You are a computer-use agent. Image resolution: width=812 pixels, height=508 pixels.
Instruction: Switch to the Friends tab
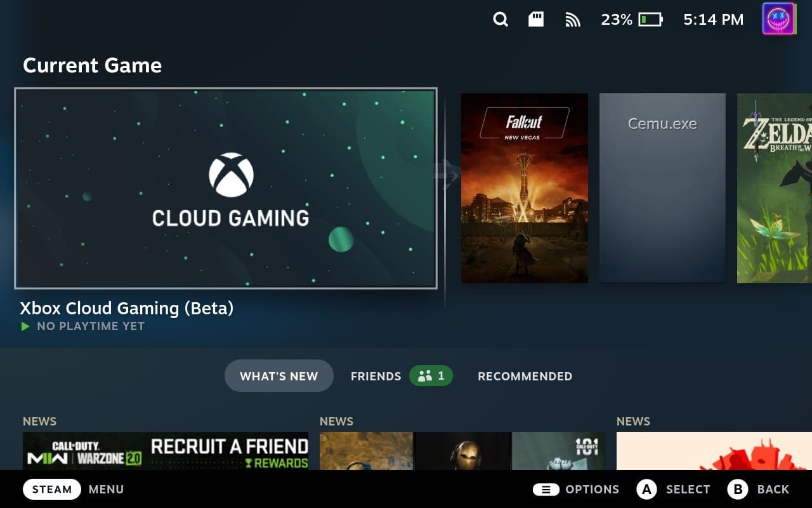tap(376, 377)
